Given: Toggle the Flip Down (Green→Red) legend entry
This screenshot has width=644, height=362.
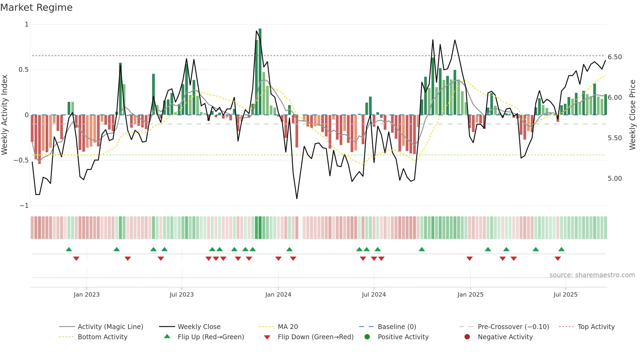Looking at the screenshot, I should pos(309,337).
